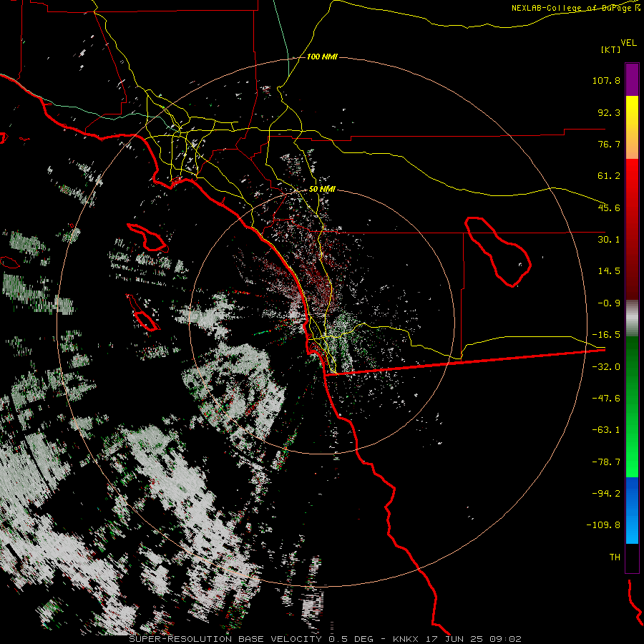Click the Super-Resolution Base Velocity caption text
The image size is (644, 644).
click(326, 639)
